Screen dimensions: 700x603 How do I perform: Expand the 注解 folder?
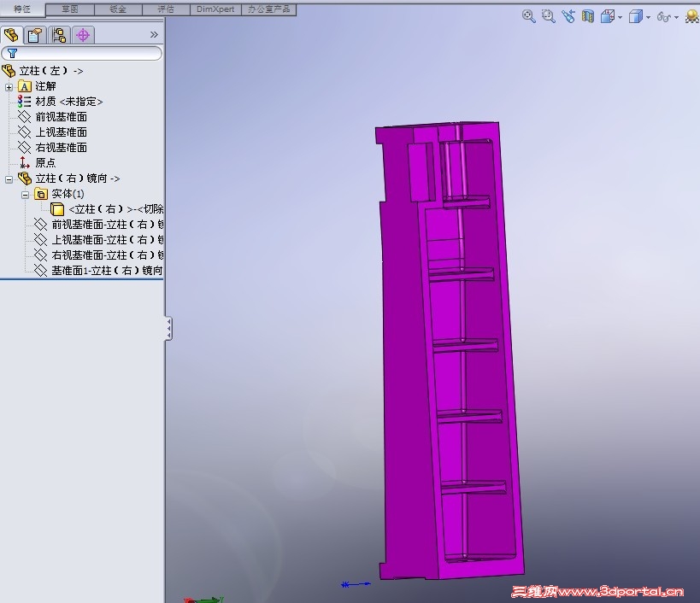click(x=9, y=87)
